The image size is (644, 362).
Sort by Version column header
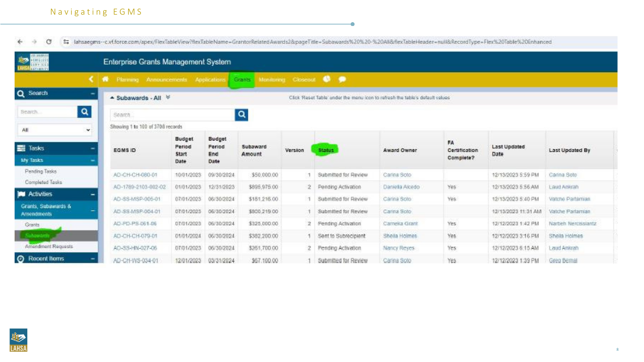[295, 150]
